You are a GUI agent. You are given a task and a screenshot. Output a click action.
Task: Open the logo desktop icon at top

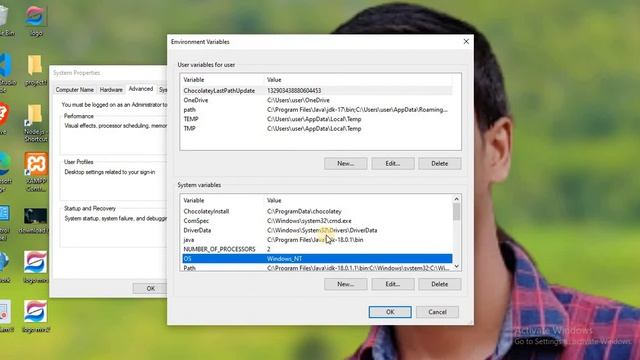36,20
